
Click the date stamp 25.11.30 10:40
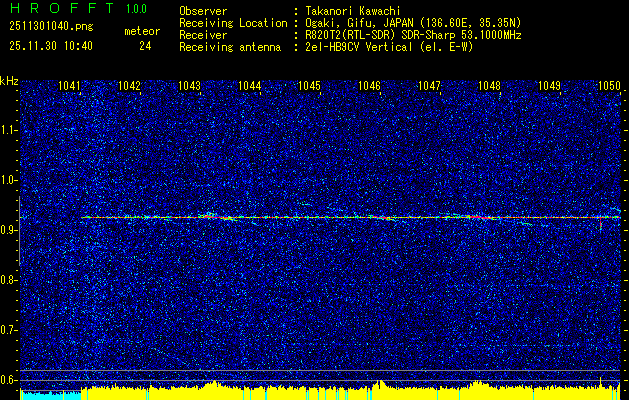coord(51,46)
